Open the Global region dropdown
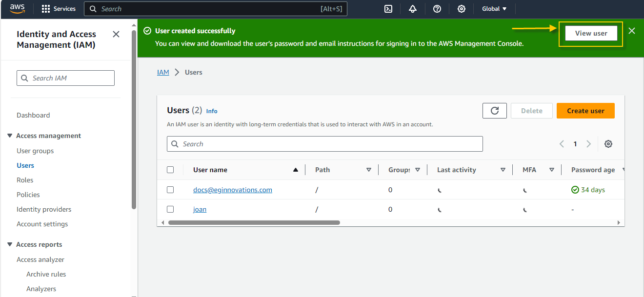The height and width of the screenshot is (297, 644). [x=494, y=9]
